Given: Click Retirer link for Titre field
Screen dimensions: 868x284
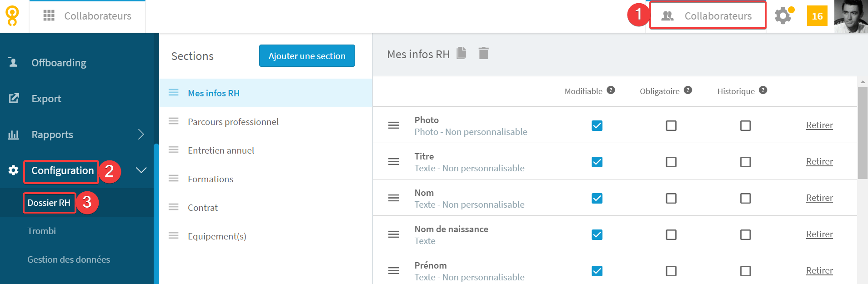Looking at the screenshot, I should pyautogui.click(x=819, y=161).
